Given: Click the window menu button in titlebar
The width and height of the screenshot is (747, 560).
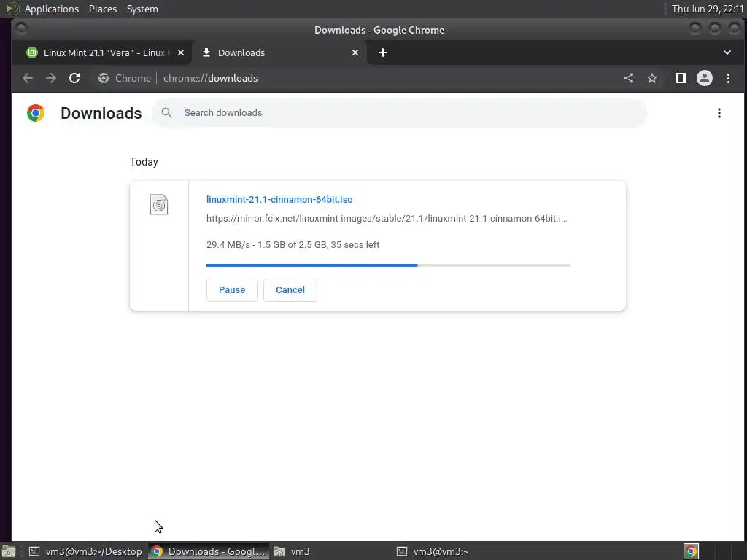Looking at the screenshot, I should [21, 29].
